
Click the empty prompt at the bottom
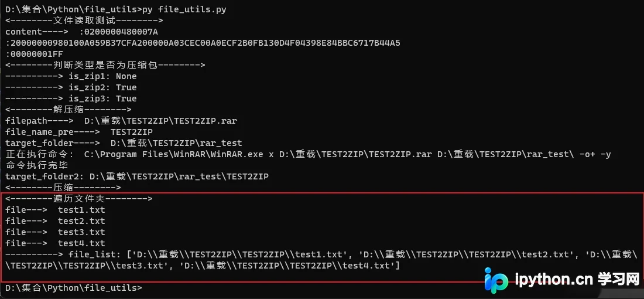tap(74, 287)
